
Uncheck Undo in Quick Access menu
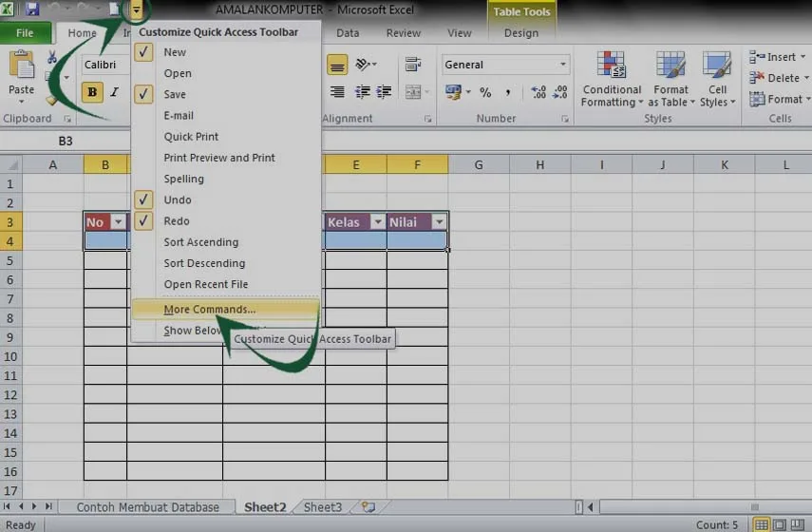(x=226, y=199)
